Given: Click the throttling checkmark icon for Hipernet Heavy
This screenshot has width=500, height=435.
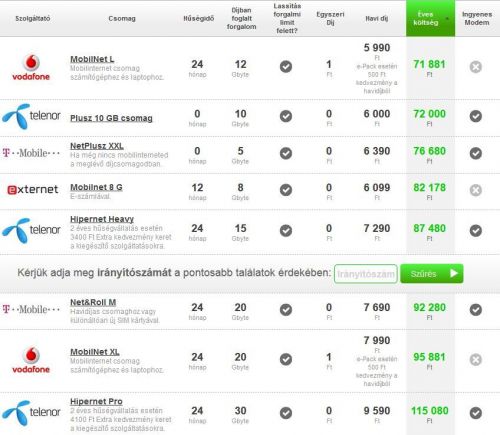Looking at the screenshot, I should (286, 231).
